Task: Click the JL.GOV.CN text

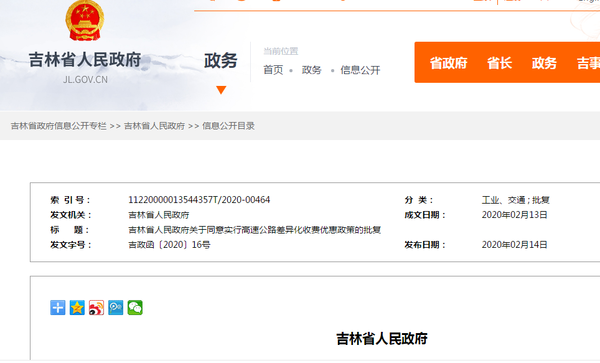Action: [85, 80]
